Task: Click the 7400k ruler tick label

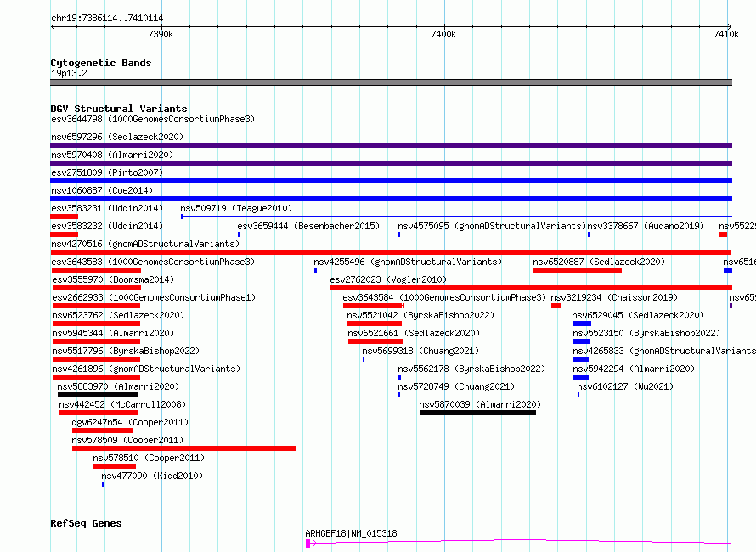Action: (x=443, y=34)
